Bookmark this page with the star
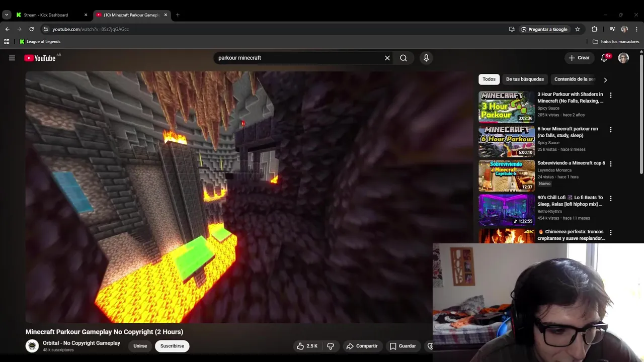644x362 pixels. [x=578, y=29]
